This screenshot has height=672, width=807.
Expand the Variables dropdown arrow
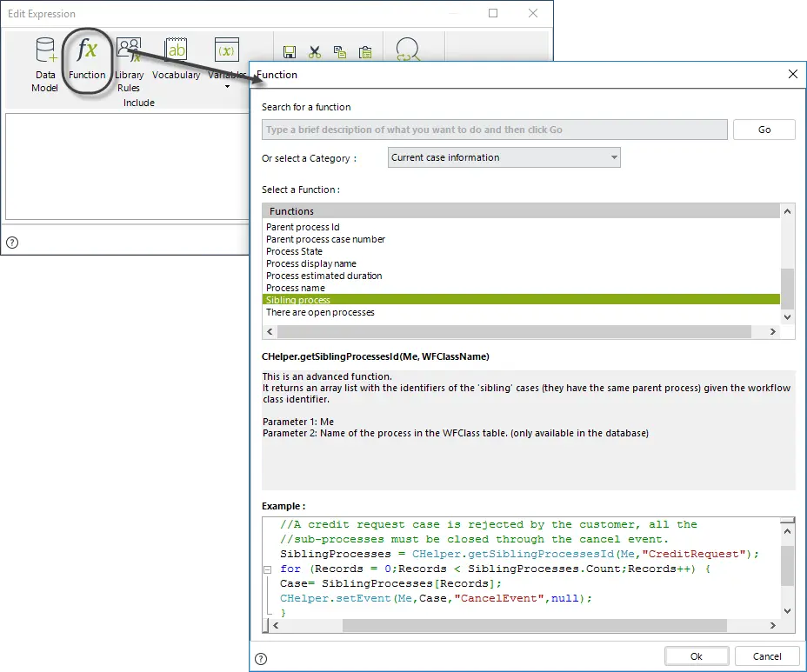click(227, 86)
